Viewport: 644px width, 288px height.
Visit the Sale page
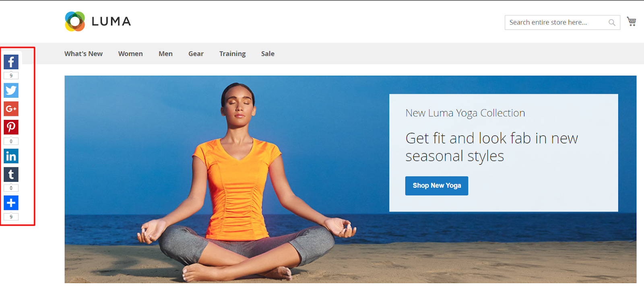pyautogui.click(x=268, y=53)
